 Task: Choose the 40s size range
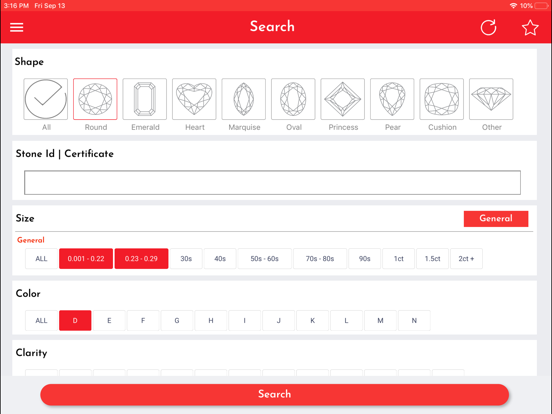(x=220, y=259)
